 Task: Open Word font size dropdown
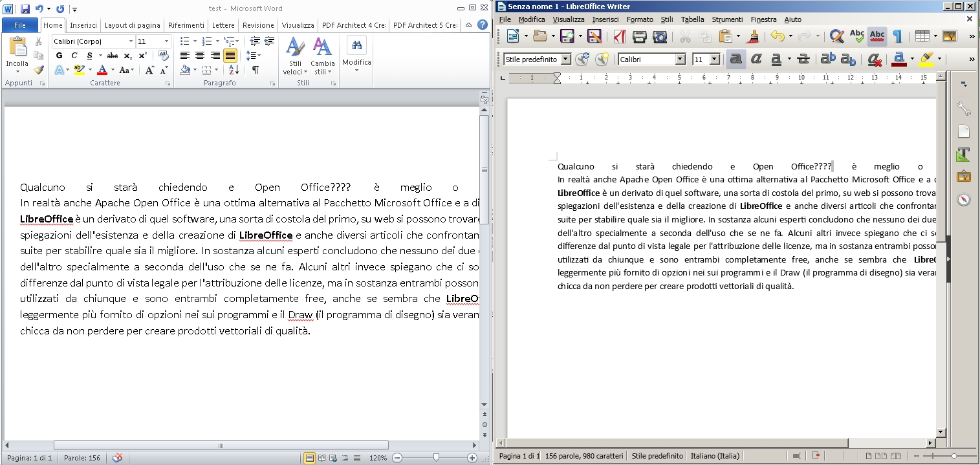[166, 41]
